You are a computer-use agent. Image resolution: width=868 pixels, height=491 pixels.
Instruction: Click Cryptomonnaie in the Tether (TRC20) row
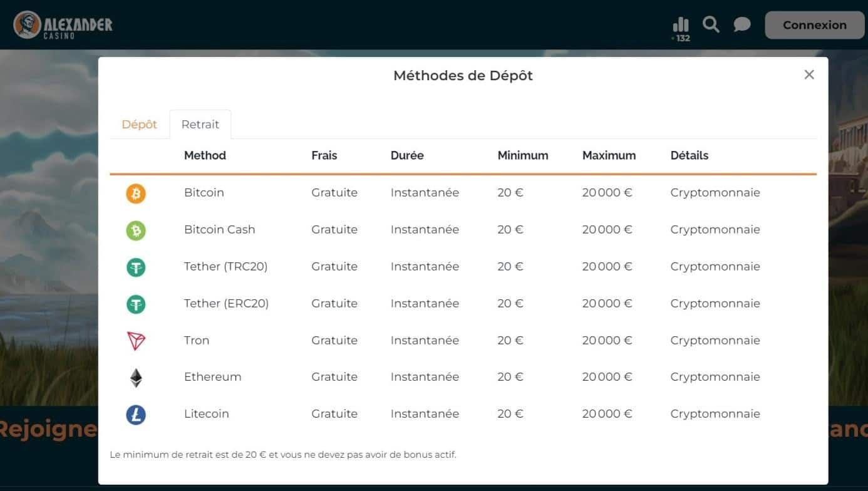(715, 266)
